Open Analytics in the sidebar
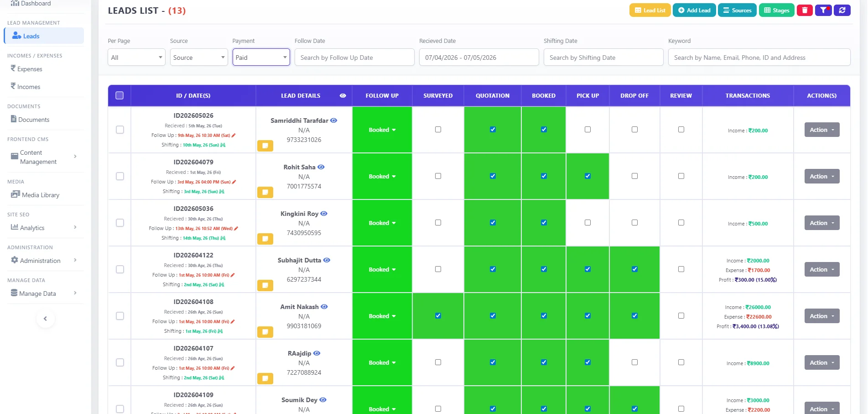The width and height of the screenshot is (868, 414). coord(44,228)
